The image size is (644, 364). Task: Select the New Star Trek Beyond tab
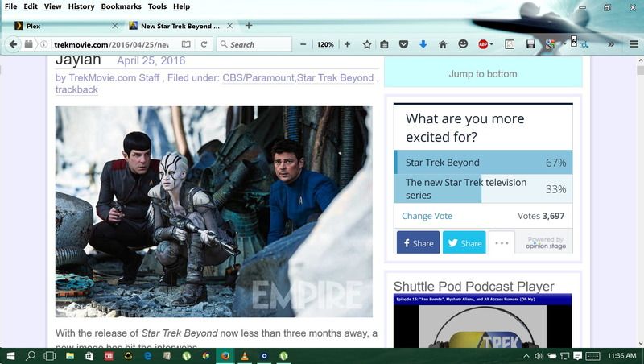pos(180,26)
